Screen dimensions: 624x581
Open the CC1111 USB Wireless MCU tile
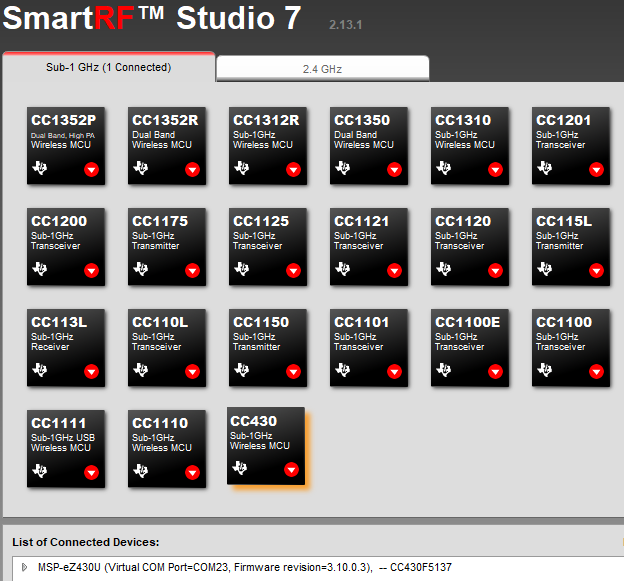[66, 449]
